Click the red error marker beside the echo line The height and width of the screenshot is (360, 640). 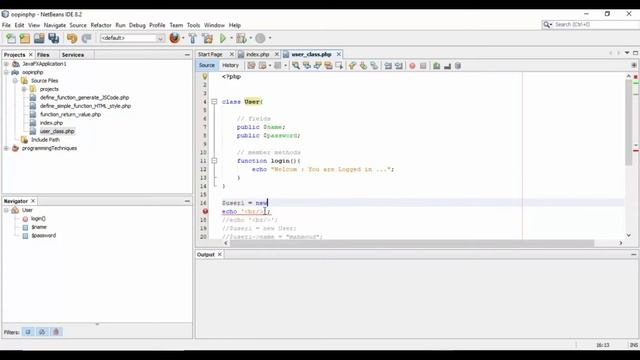coord(205,211)
